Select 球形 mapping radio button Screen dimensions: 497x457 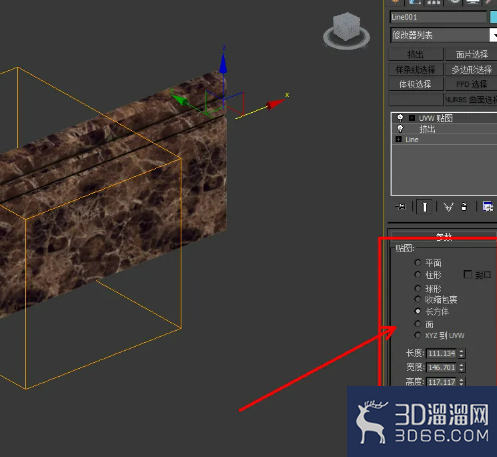coord(417,288)
